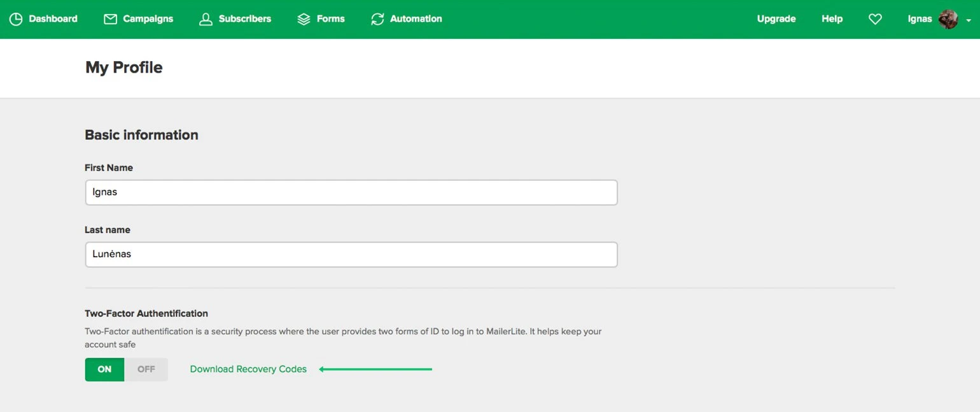
Task: Click the Campaigns envelope icon
Action: click(110, 19)
